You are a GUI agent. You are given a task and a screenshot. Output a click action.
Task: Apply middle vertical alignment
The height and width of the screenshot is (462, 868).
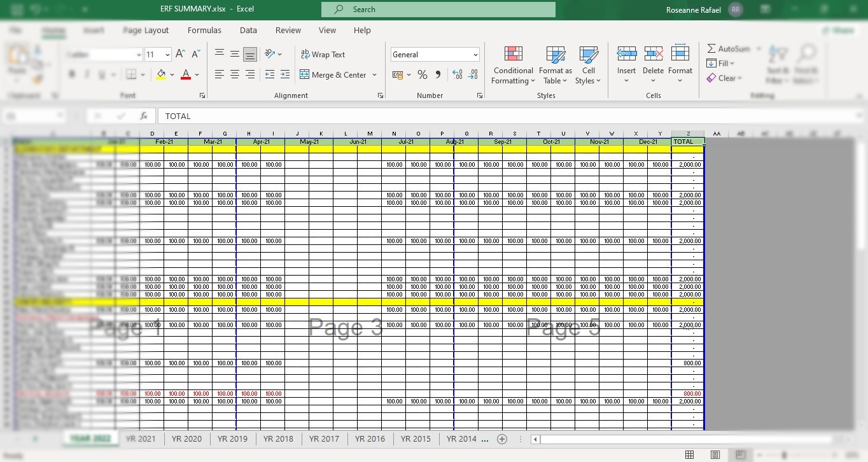click(x=235, y=54)
